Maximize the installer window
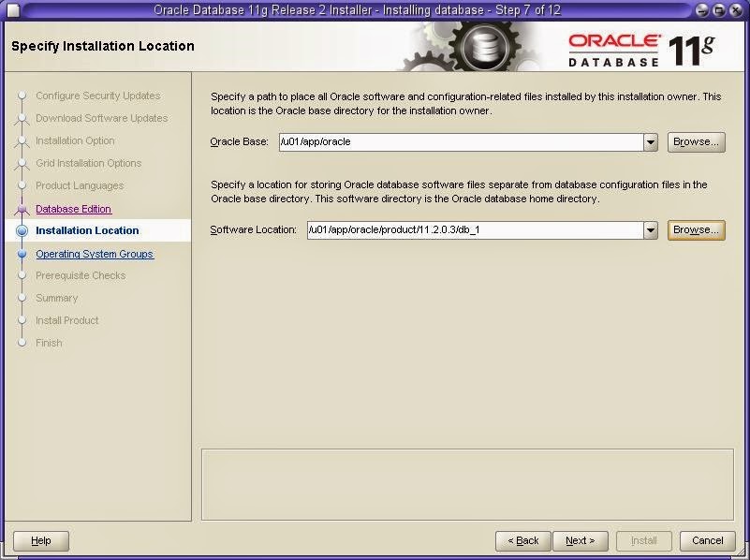The image size is (750, 560). (x=719, y=10)
